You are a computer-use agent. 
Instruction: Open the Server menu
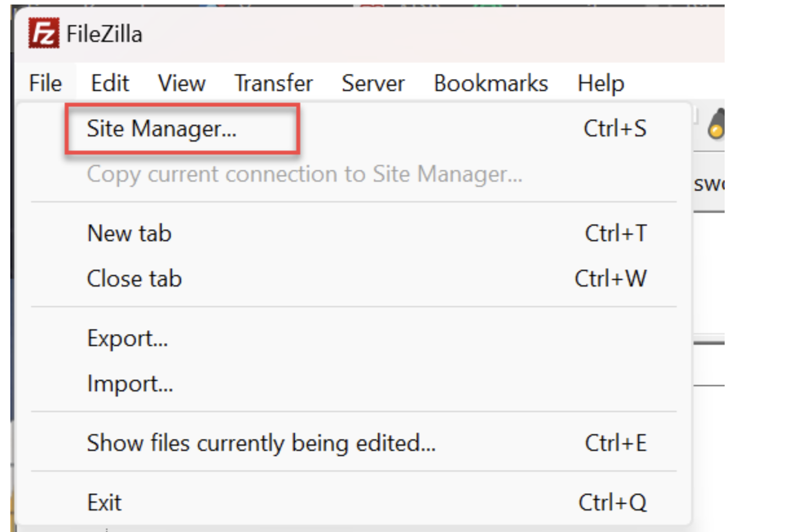[x=373, y=83]
